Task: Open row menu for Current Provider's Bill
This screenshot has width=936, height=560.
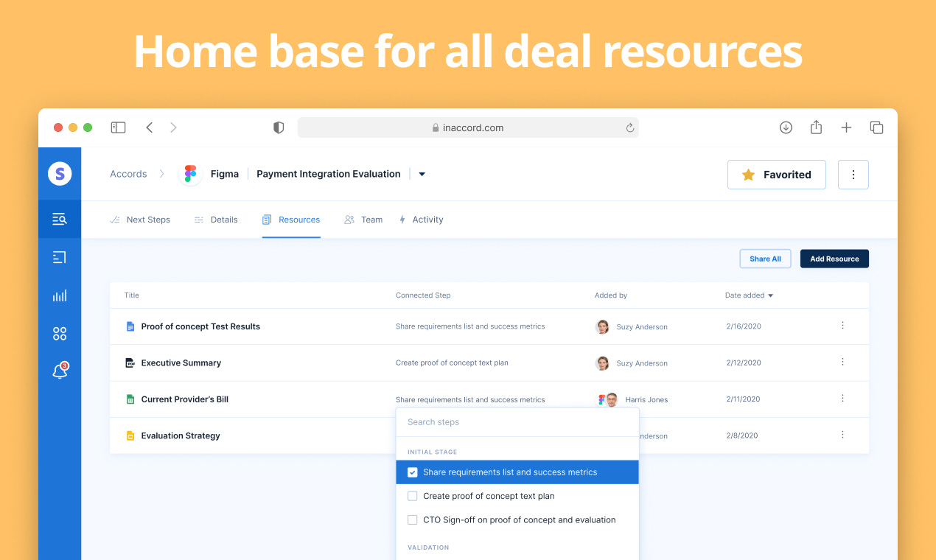Action: pos(842,398)
